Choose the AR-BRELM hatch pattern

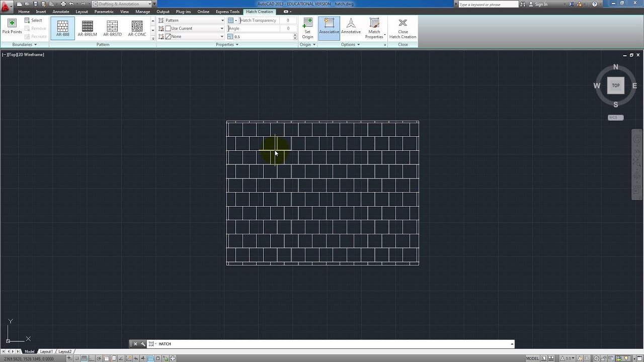(x=88, y=28)
